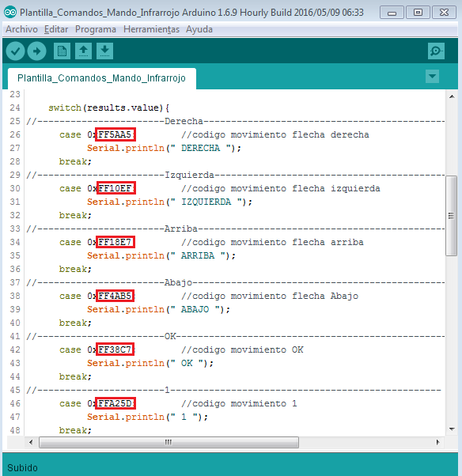
Task: Open the Ayuda menu
Action: [199, 29]
